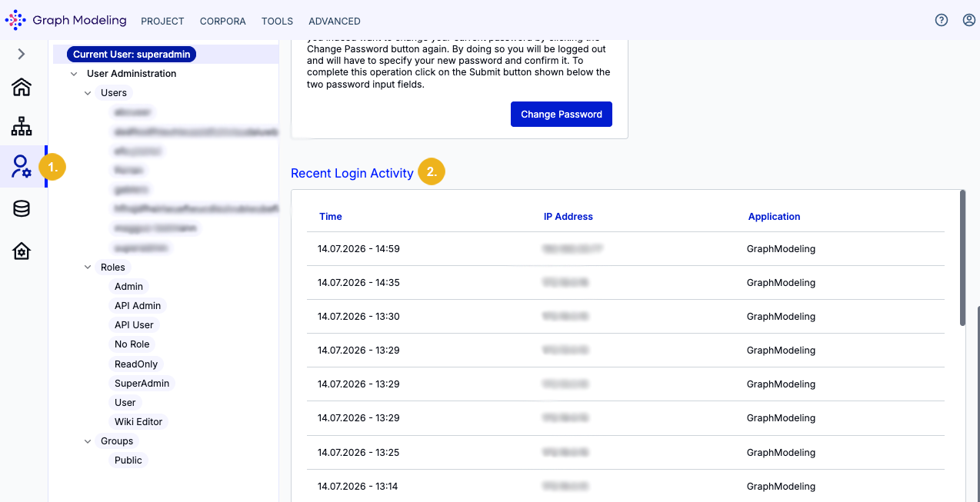The height and width of the screenshot is (502, 980).
Task: Click the house-gear settings sidebar icon
Action: coord(22,251)
